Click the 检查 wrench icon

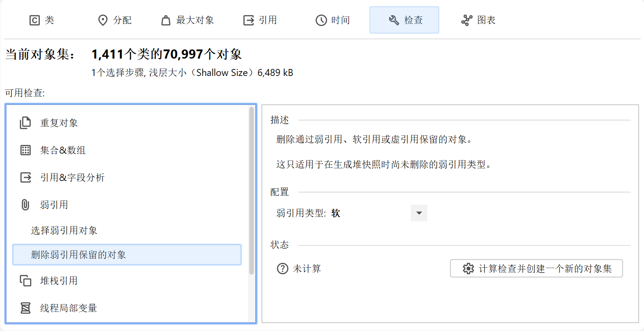tap(394, 20)
